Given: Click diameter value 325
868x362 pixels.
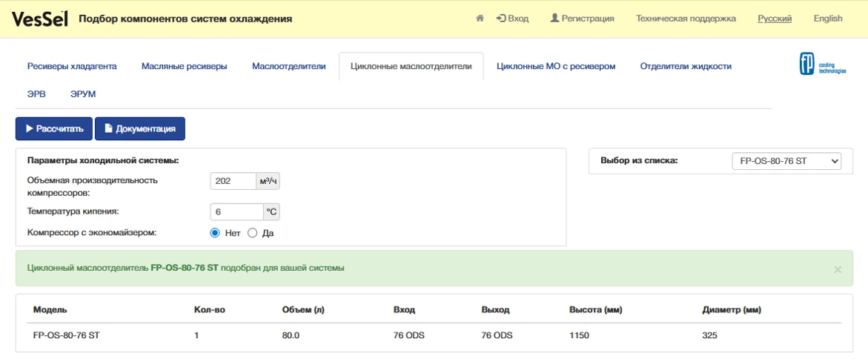Looking at the screenshot, I should coord(709,336).
